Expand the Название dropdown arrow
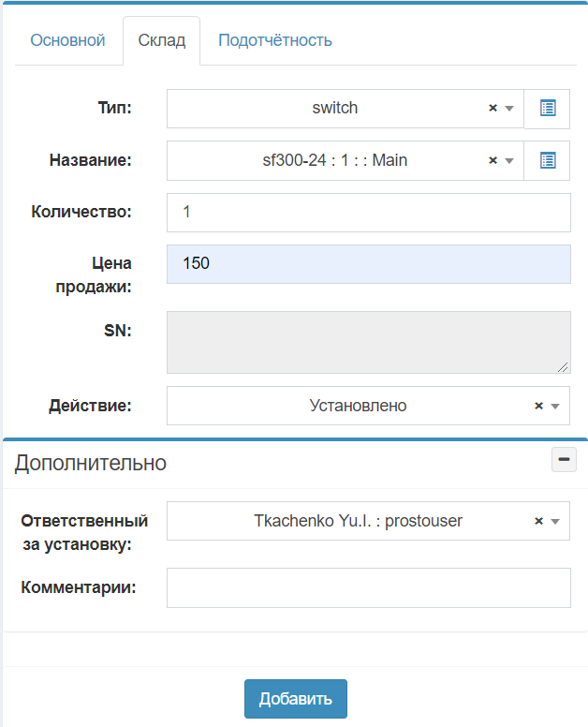This screenshot has width=588, height=727. click(x=509, y=160)
